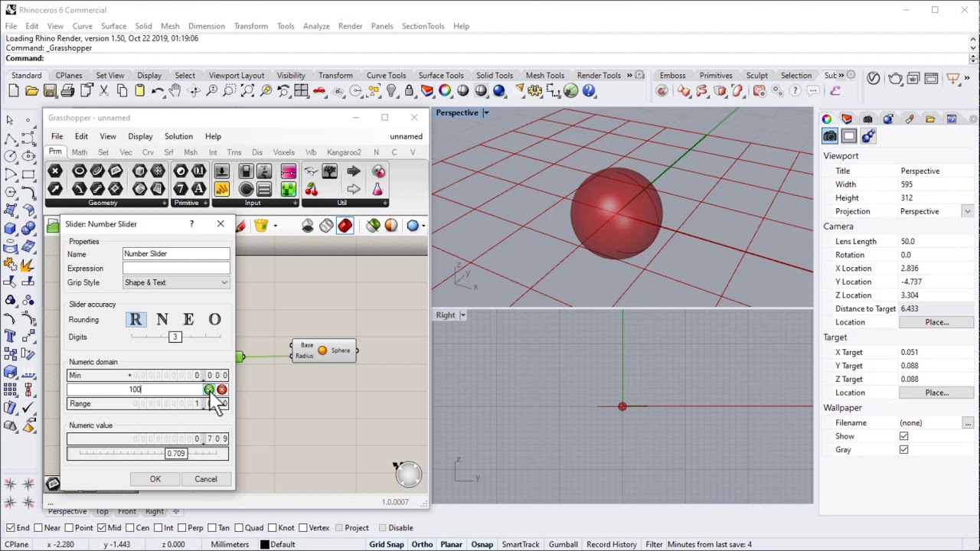This screenshot has width=980, height=551.
Task: Click the New file icon in Rhino toolbar
Action: [14, 91]
